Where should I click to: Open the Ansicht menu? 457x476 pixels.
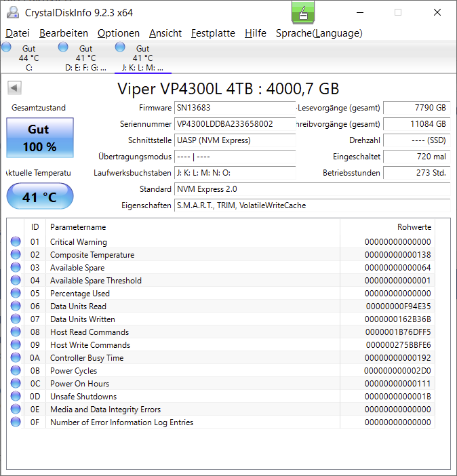(165, 33)
